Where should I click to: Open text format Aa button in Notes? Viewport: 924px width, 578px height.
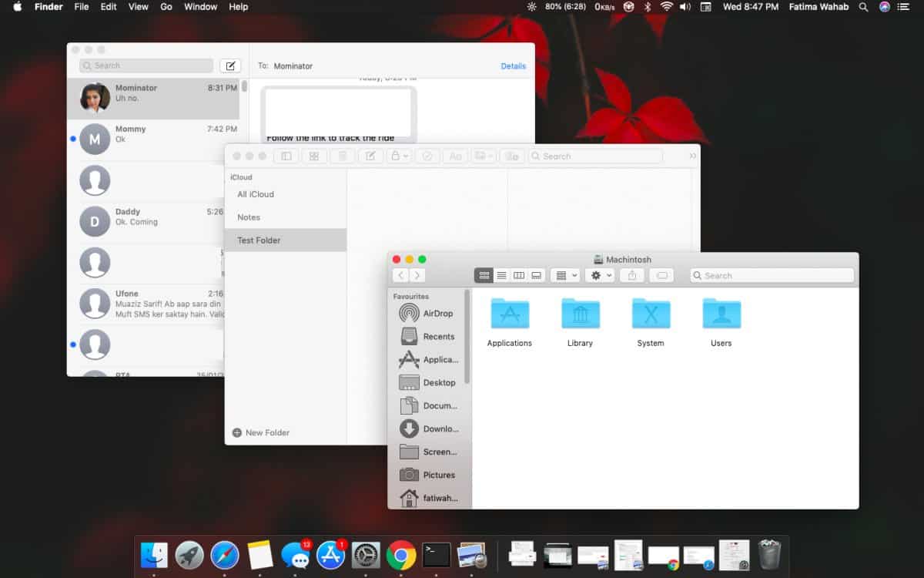(455, 156)
